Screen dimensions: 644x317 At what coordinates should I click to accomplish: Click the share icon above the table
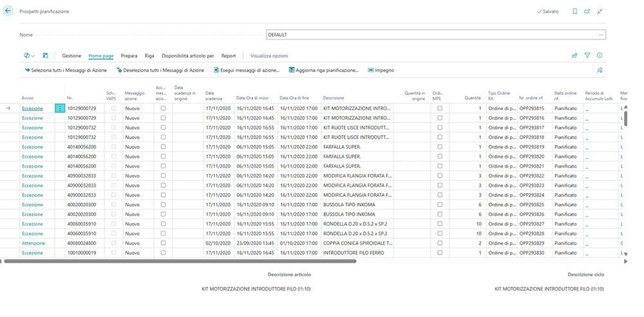tap(574, 55)
